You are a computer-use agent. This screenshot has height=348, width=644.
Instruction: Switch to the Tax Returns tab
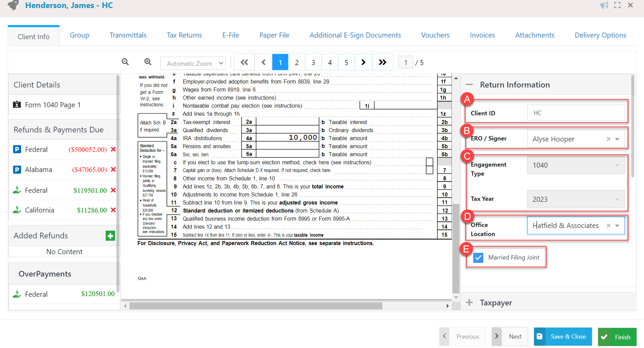click(184, 35)
